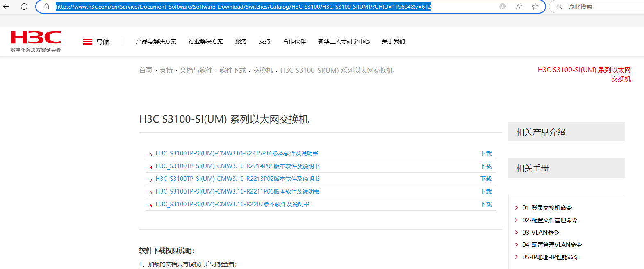Image resolution: width=644 pixels, height=269 pixels.
Task: Click the search magnifier icon
Action: [559, 7]
